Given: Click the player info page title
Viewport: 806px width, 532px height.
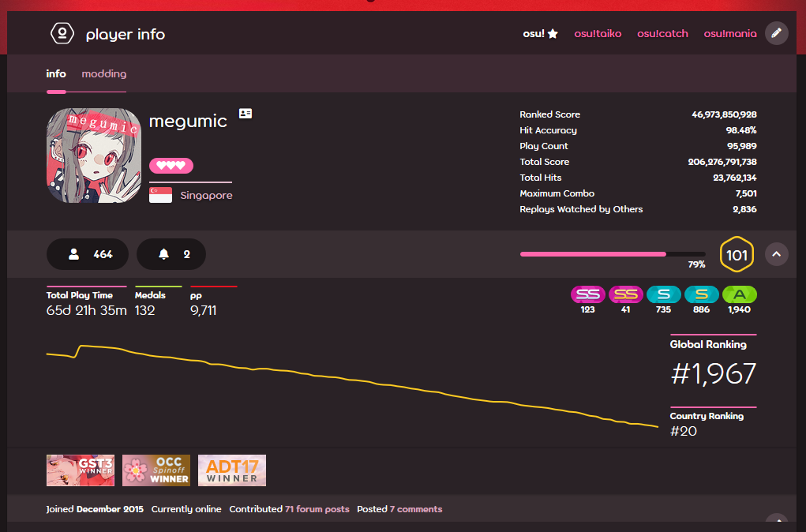Looking at the screenshot, I should pos(126,35).
